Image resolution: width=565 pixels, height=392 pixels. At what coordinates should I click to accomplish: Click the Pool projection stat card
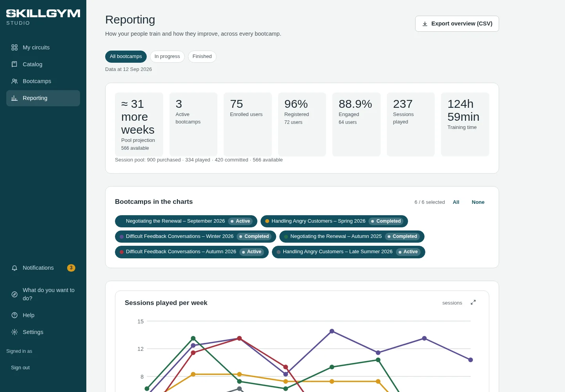tap(139, 124)
